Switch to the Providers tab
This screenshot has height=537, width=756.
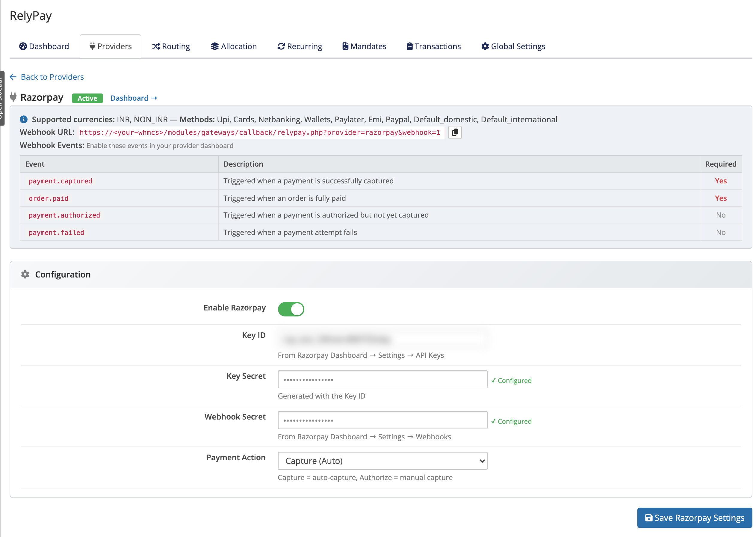click(x=110, y=46)
